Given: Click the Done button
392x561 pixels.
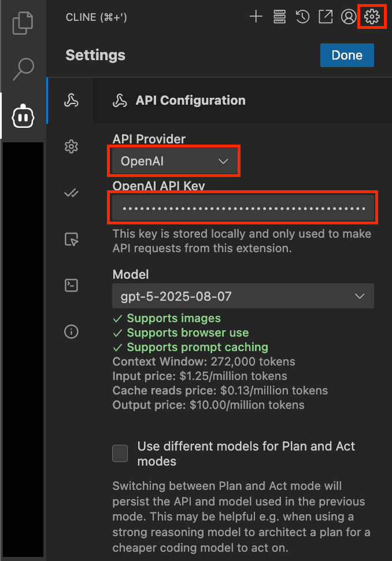Looking at the screenshot, I should point(347,55).
